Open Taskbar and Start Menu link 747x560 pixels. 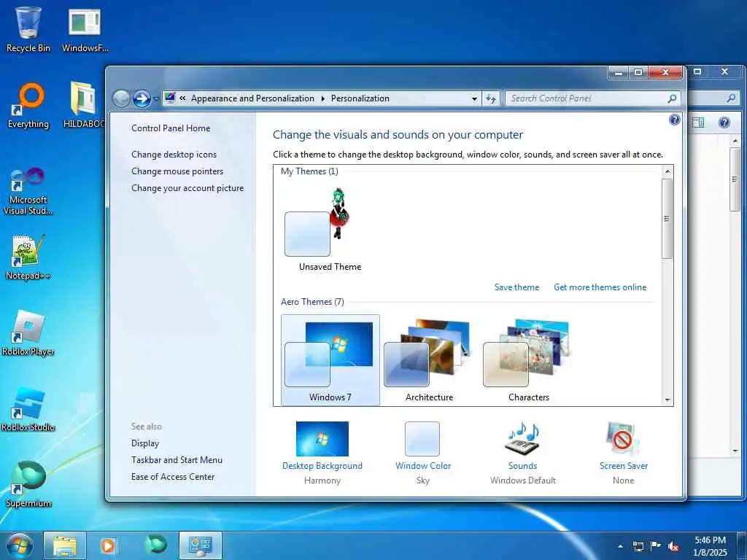point(177,460)
